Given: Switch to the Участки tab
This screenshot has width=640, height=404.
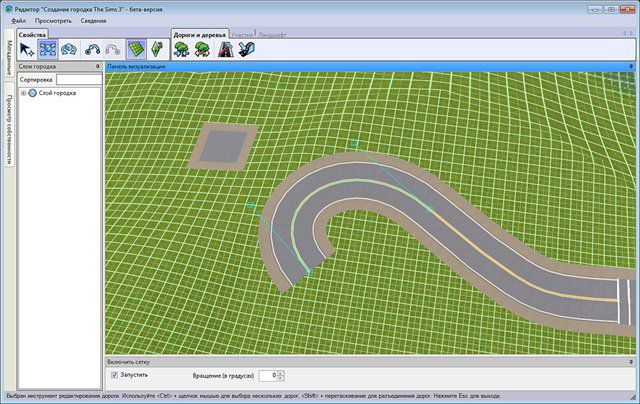Looking at the screenshot, I should (242, 34).
